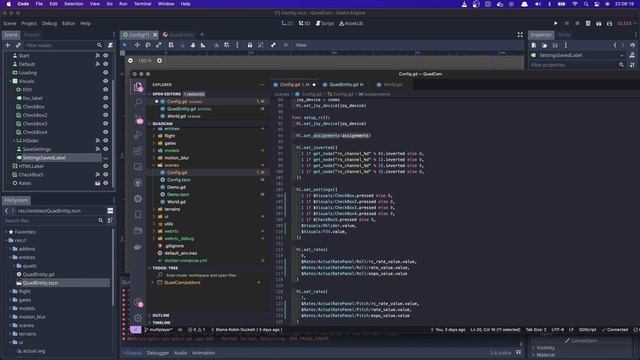Select the Move tool in Godot toolbar
This screenshot has height=360, width=640.
(137, 45)
